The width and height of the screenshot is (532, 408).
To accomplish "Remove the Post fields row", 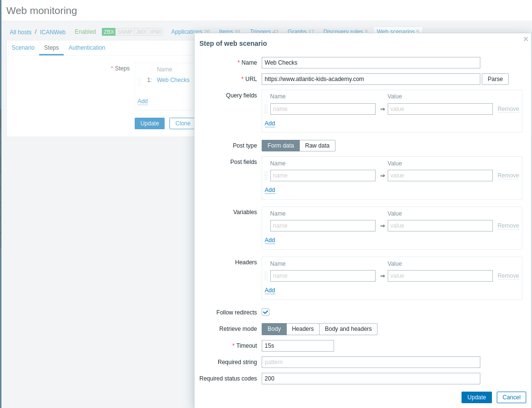I will point(508,175).
